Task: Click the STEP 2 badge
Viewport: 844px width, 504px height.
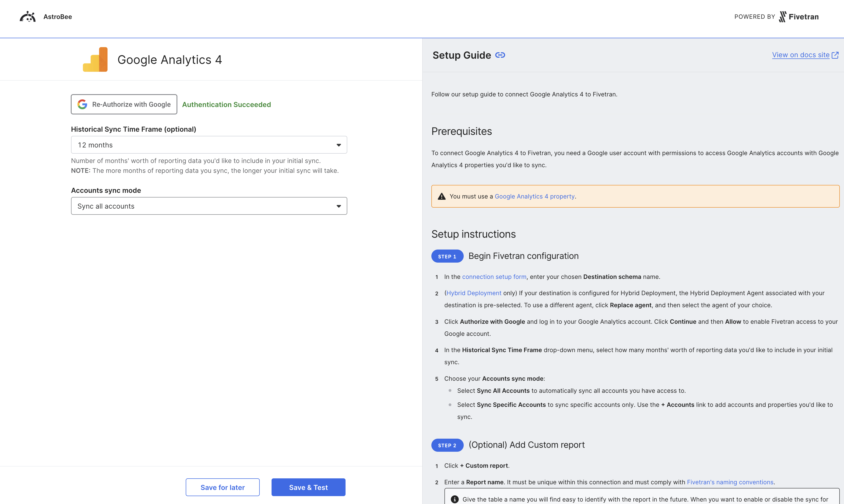Action: pyautogui.click(x=447, y=445)
